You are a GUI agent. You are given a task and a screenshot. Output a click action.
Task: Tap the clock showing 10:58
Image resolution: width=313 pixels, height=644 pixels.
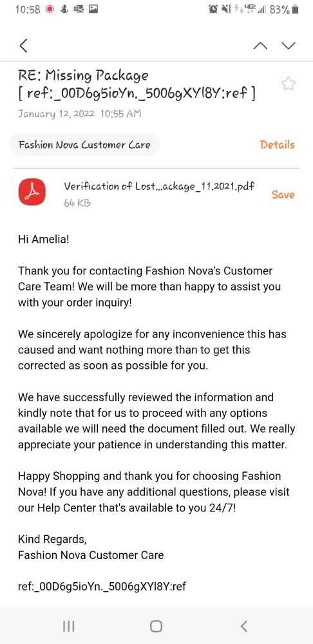[x=28, y=10]
